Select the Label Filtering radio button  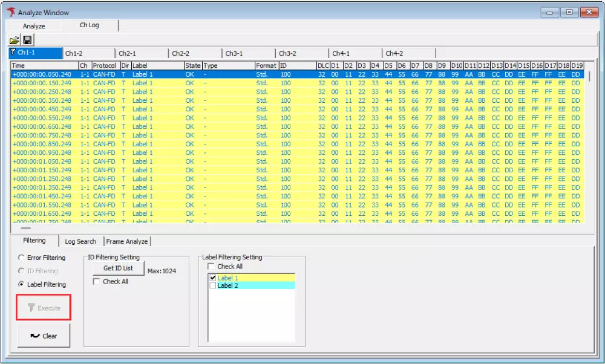(21, 284)
